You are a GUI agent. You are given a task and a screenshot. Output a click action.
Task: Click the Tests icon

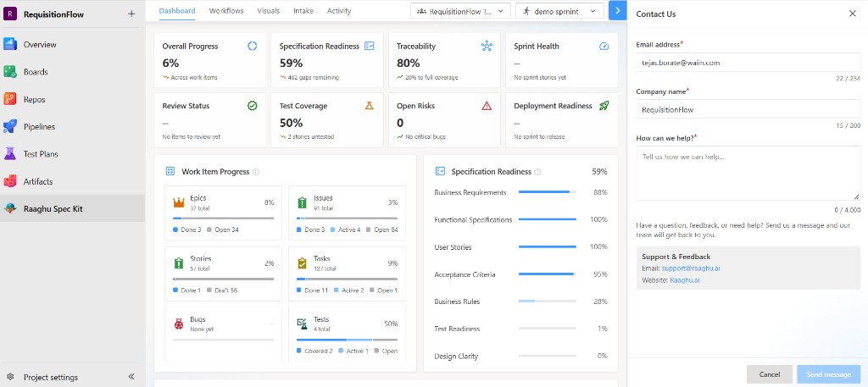[x=303, y=324]
